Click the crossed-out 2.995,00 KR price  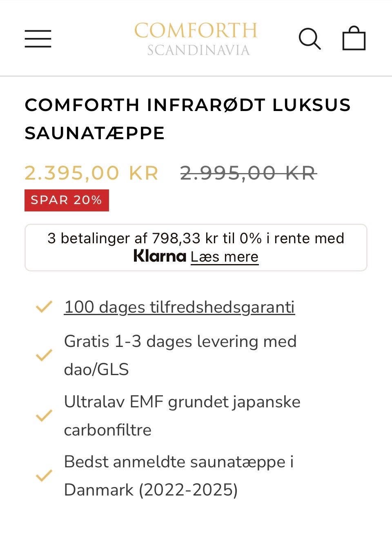click(x=248, y=173)
